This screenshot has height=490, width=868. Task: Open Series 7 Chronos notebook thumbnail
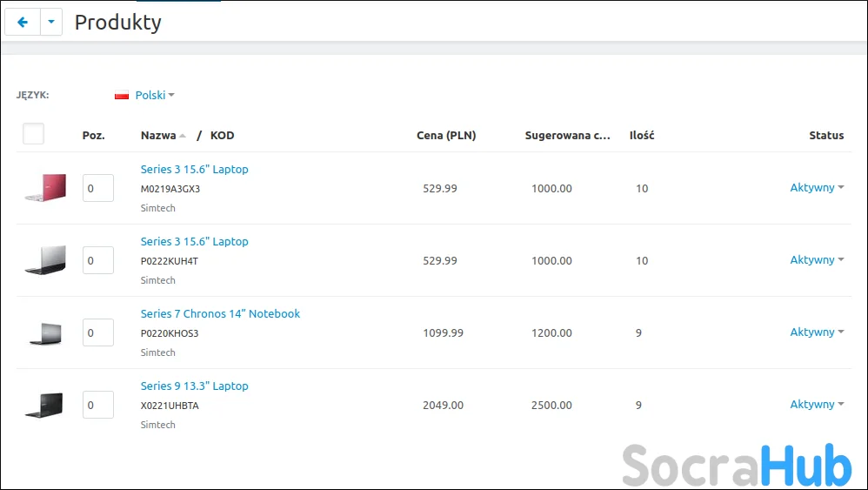[45, 332]
